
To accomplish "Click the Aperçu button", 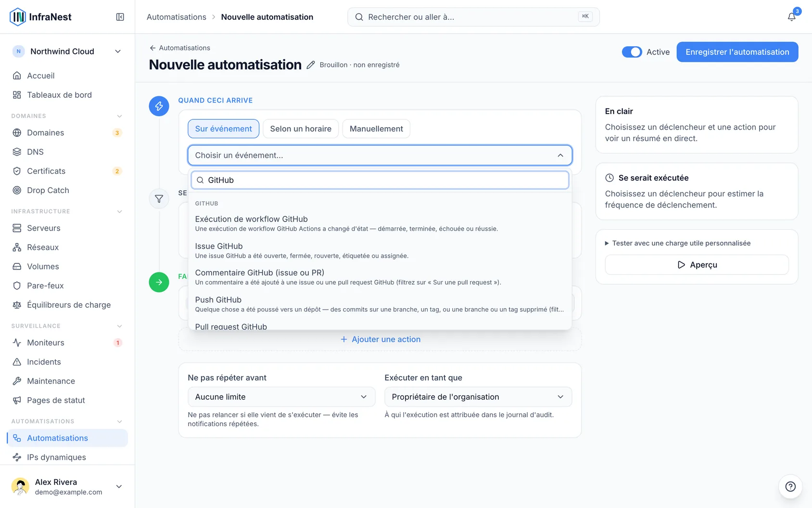I will coord(697,265).
